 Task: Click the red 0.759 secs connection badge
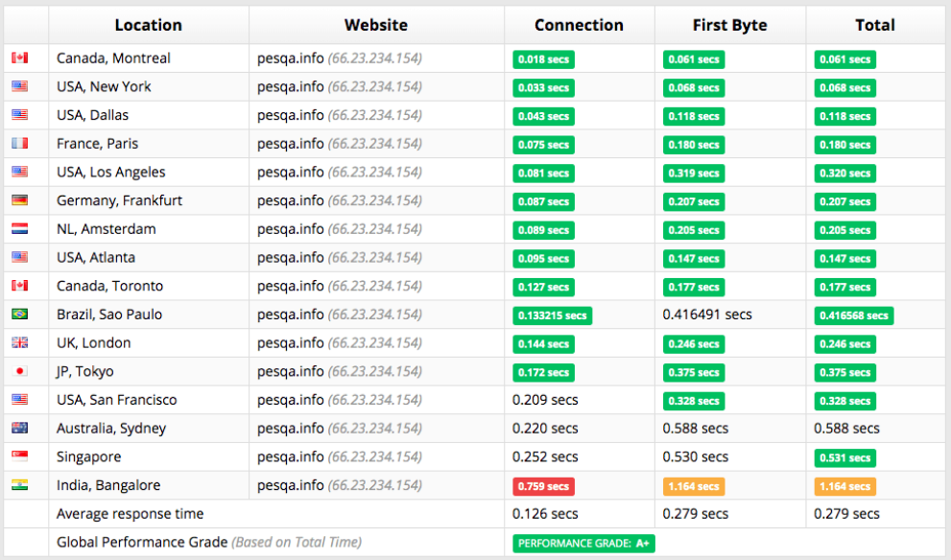(543, 486)
